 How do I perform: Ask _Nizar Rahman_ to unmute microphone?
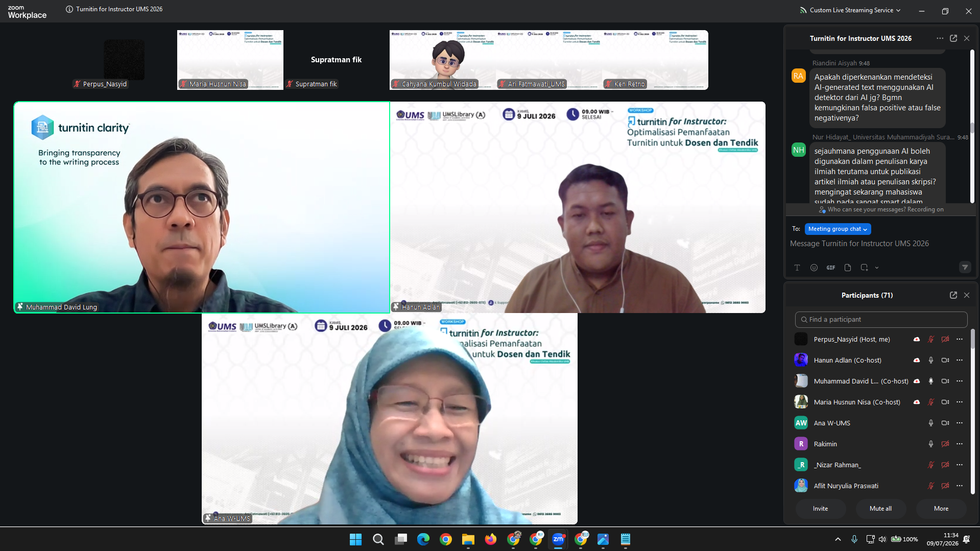pyautogui.click(x=931, y=465)
